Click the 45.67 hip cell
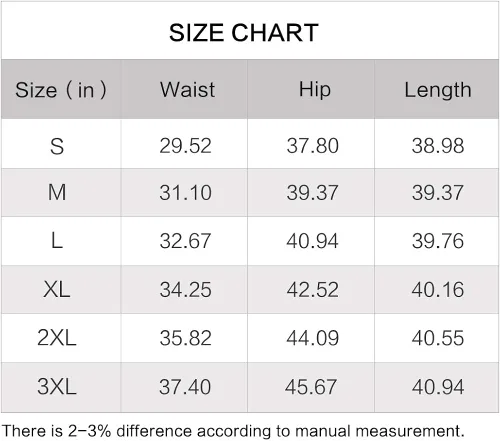This screenshot has height=441, width=500. tap(311, 387)
